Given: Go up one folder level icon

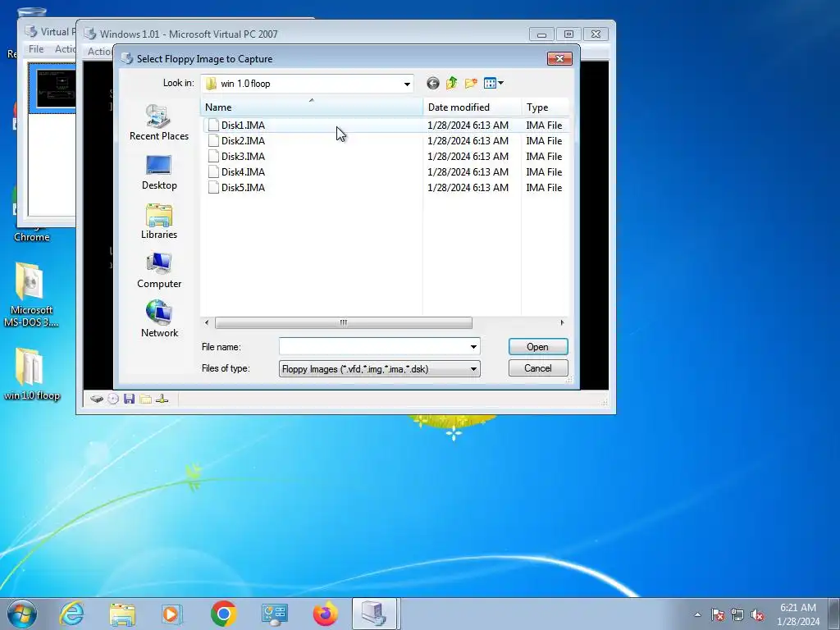Looking at the screenshot, I should click(x=452, y=83).
